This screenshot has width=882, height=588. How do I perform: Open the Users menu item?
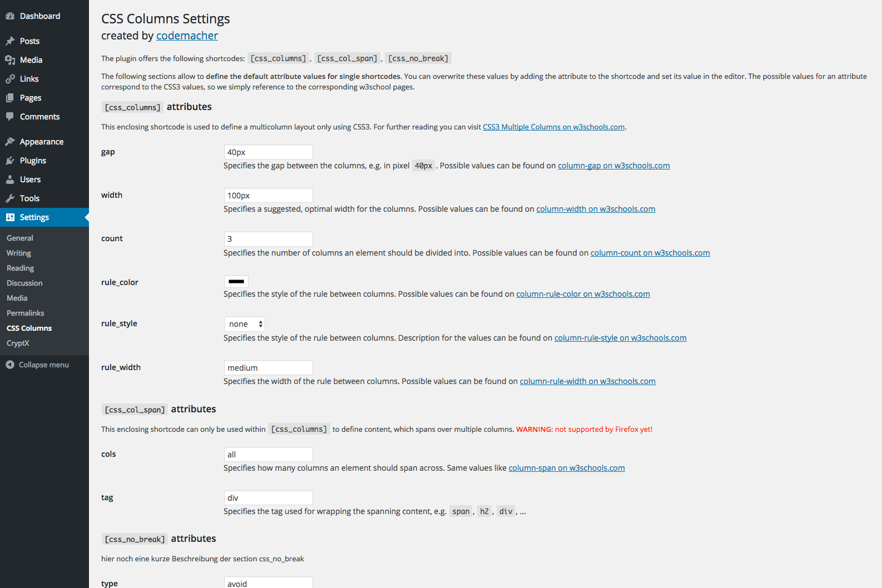44,180
